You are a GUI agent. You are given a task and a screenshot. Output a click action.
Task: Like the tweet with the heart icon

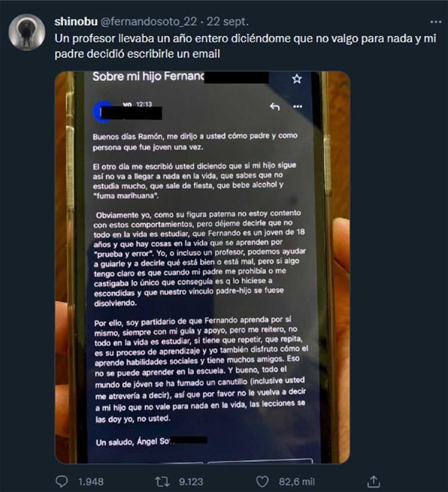262,481
